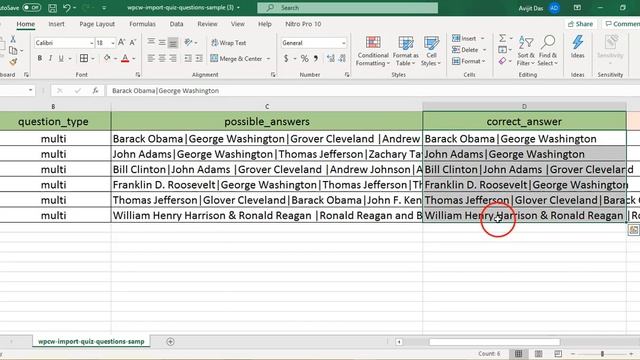The height and width of the screenshot is (360, 640).
Task: Select Middle Align icon
Action: (x=162, y=42)
